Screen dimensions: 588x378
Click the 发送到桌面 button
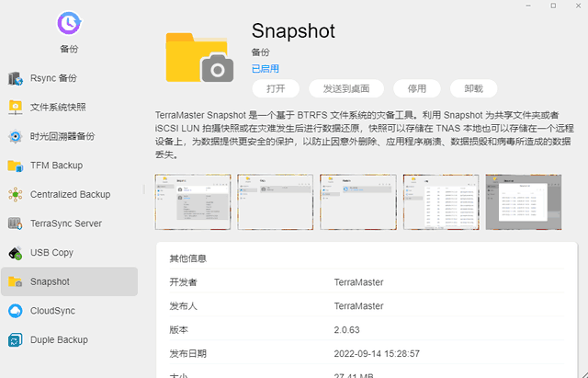[x=346, y=88]
